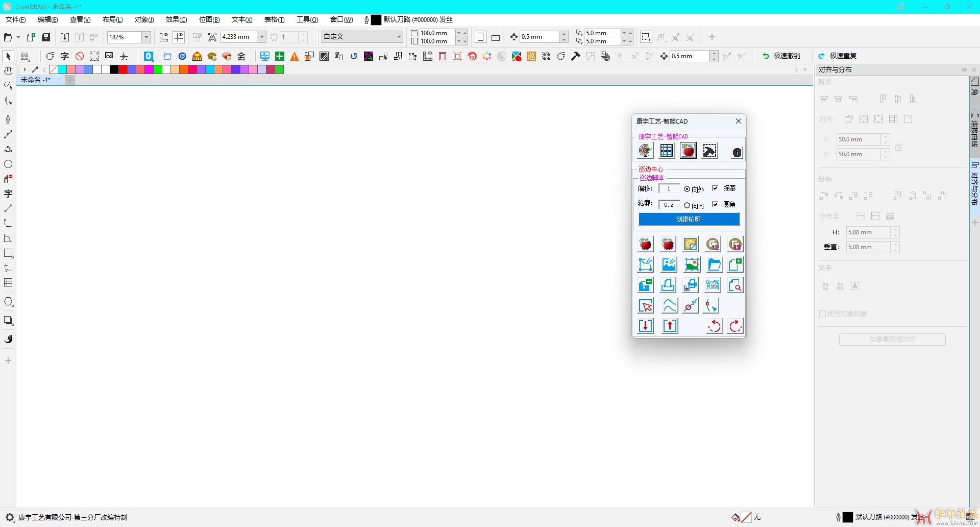The height and width of the screenshot is (527, 980).
Task: Open the zoom level 182% dropdown
Action: tap(146, 37)
